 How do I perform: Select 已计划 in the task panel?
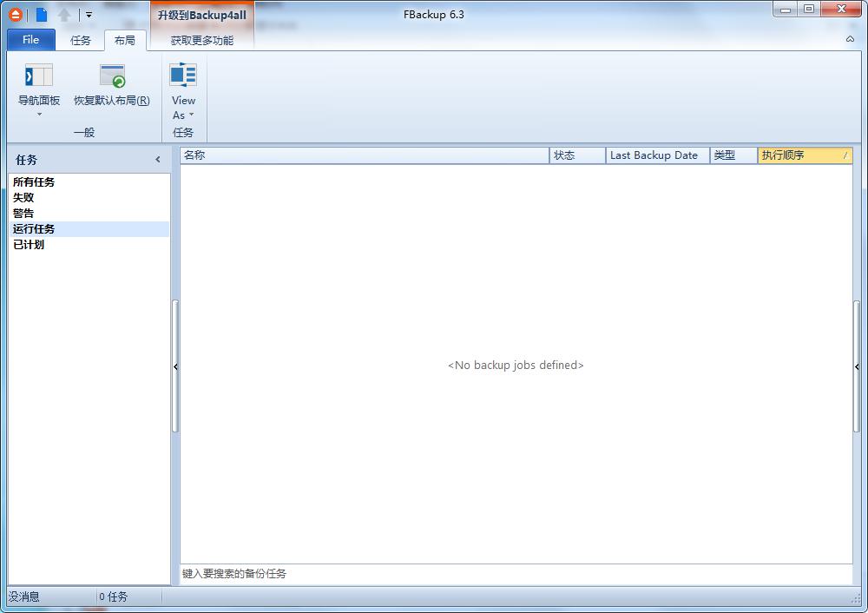coord(29,245)
